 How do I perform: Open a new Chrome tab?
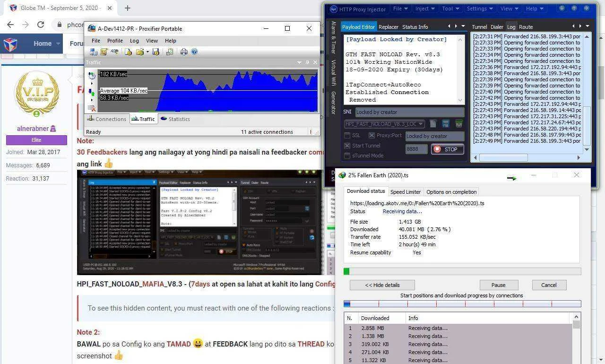[128, 8]
